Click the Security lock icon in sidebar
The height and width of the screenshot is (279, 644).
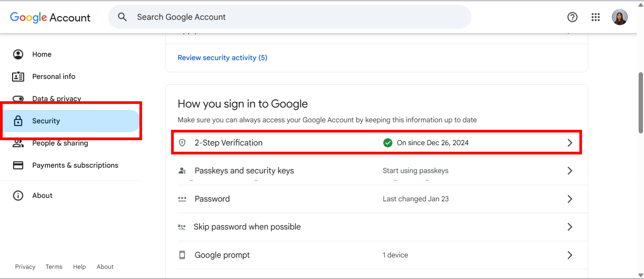(18, 121)
